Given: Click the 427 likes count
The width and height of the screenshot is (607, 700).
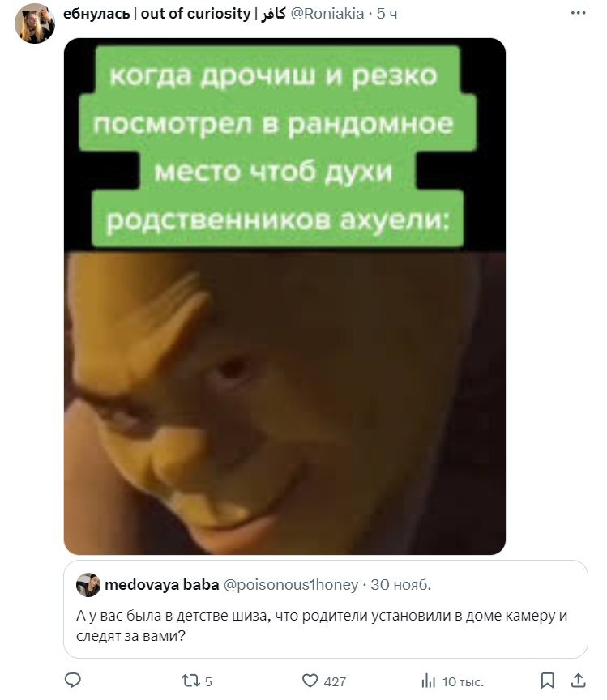Looking at the screenshot, I should click(x=335, y=681).
